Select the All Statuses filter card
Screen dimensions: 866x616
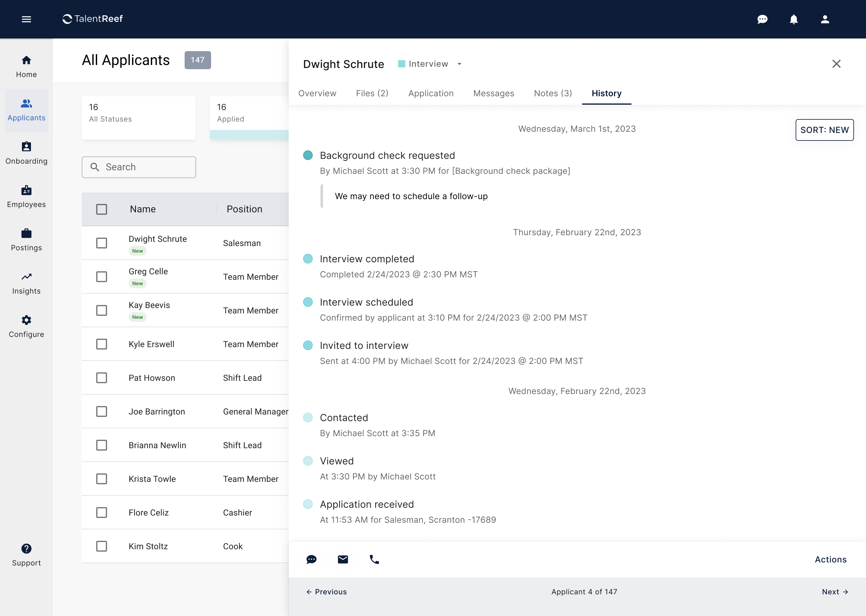[139, 118]
